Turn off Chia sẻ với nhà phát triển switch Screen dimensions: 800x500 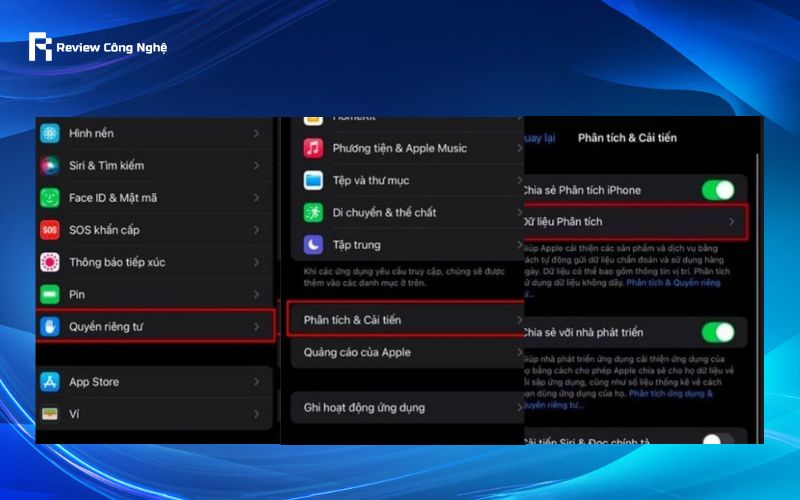pyautogui.click(x=718, y=332)
